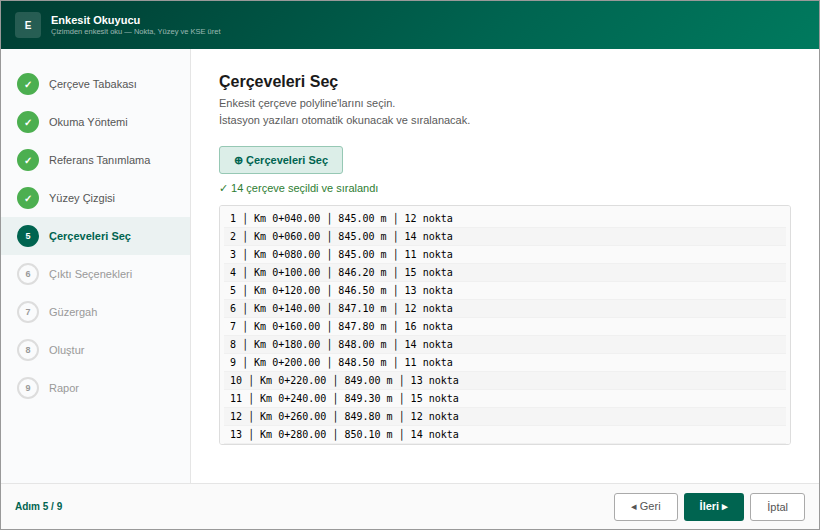Viewport: 820px width, 530px height.
Task: Click the step 8 circle icon
Action: 28,350
